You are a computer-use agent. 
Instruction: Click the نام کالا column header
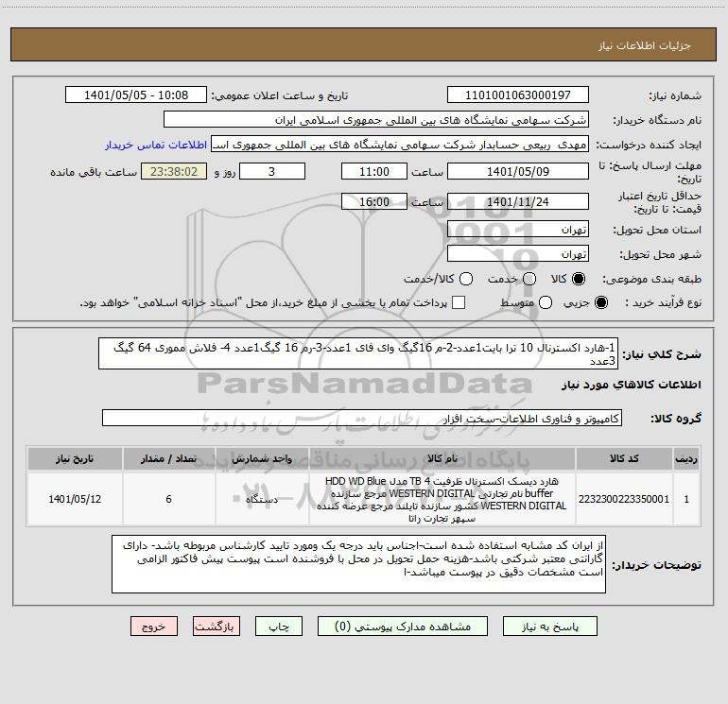pos(442,459)
